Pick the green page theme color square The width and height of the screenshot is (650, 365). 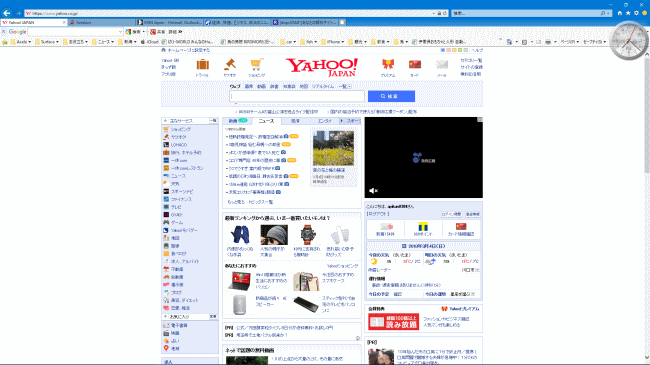pos(460,50)
